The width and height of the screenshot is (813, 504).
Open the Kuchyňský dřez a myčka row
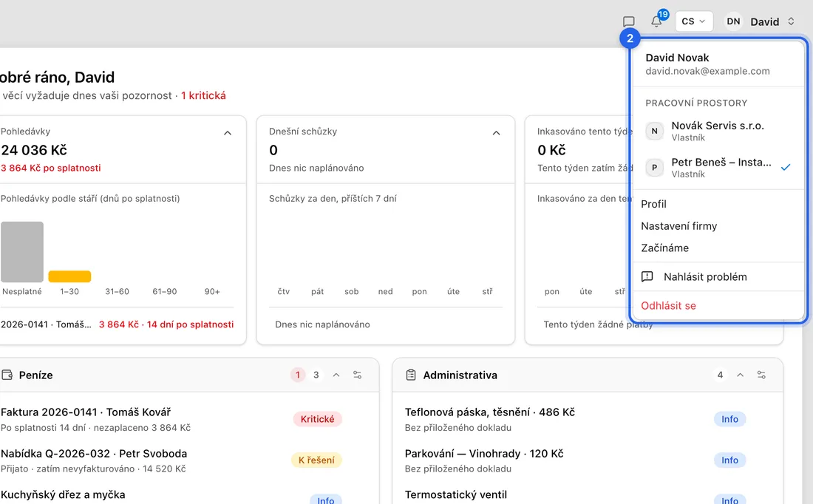(x=171, y=497)
